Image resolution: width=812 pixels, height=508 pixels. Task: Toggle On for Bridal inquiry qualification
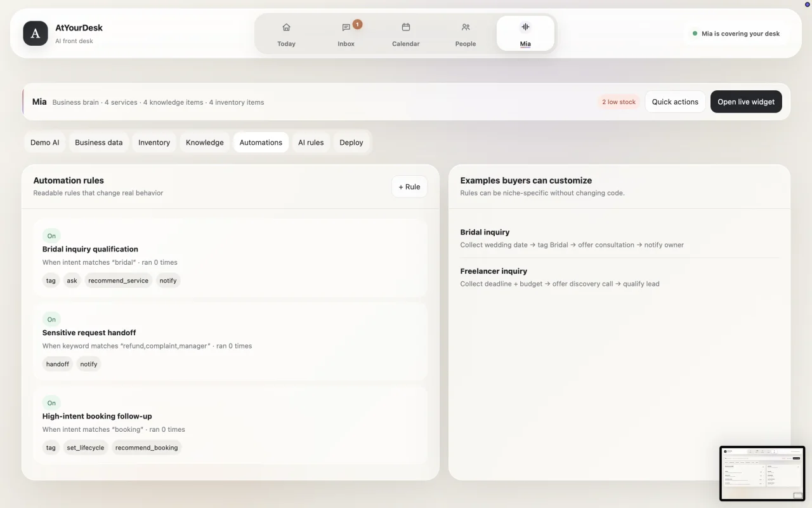pyautogui.click(x=51, y=236)
